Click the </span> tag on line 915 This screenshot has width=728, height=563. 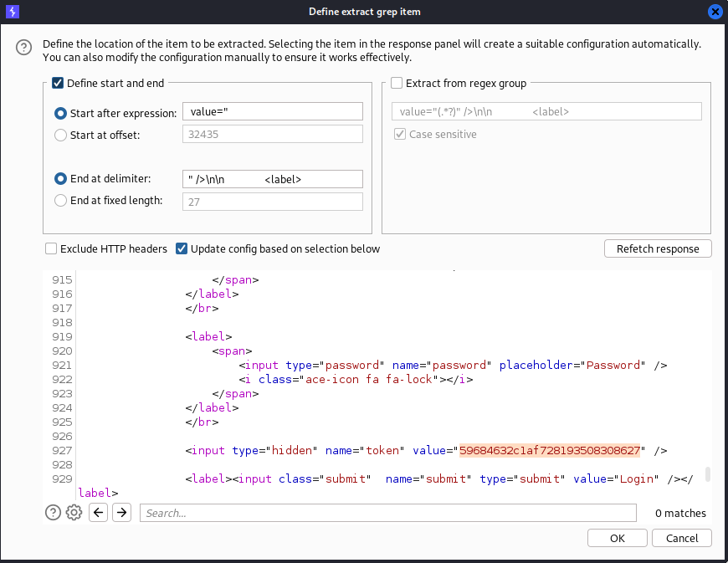235,280
